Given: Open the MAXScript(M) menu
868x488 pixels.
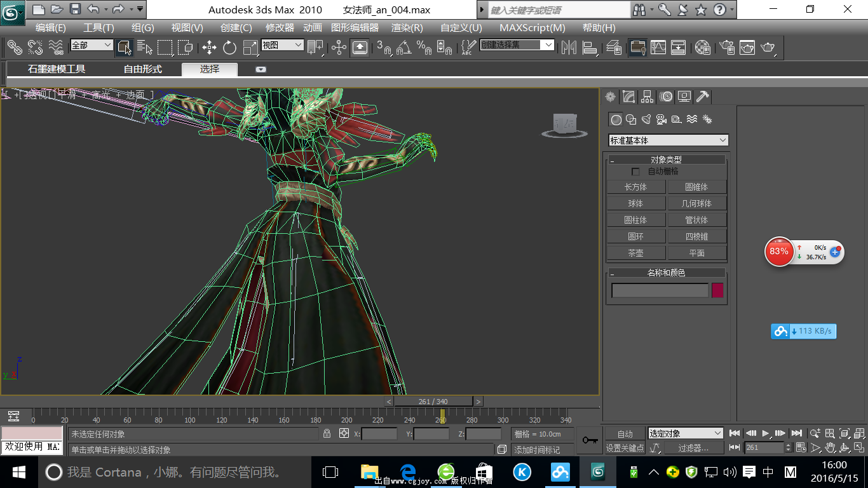Looking at the screenshot, I should 532,28.
